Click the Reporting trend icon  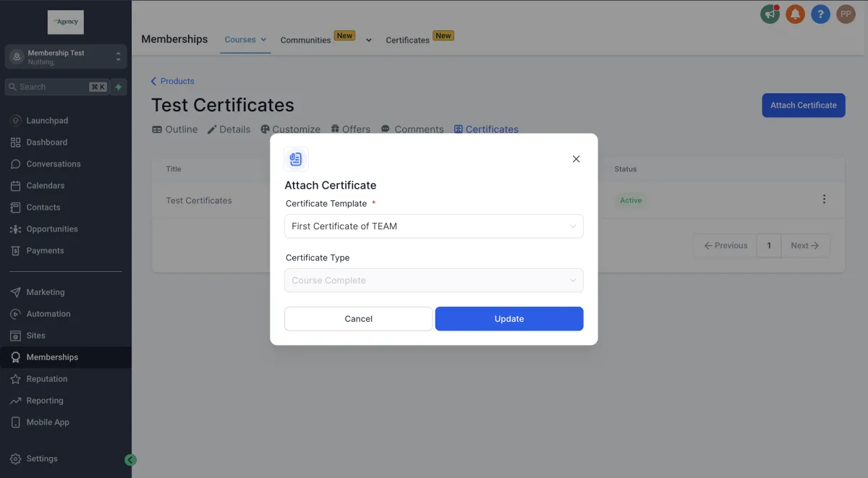pyautogui.click(x=15, y=401)
